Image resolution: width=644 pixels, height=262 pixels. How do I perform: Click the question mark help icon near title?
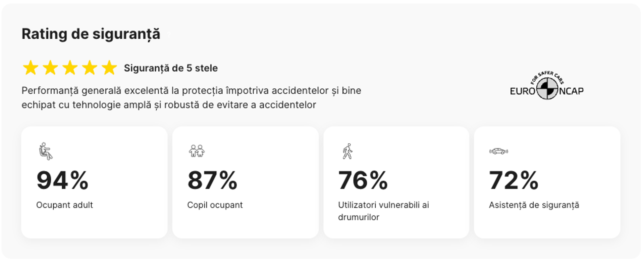pyautogui.click(x=169, y=34)
